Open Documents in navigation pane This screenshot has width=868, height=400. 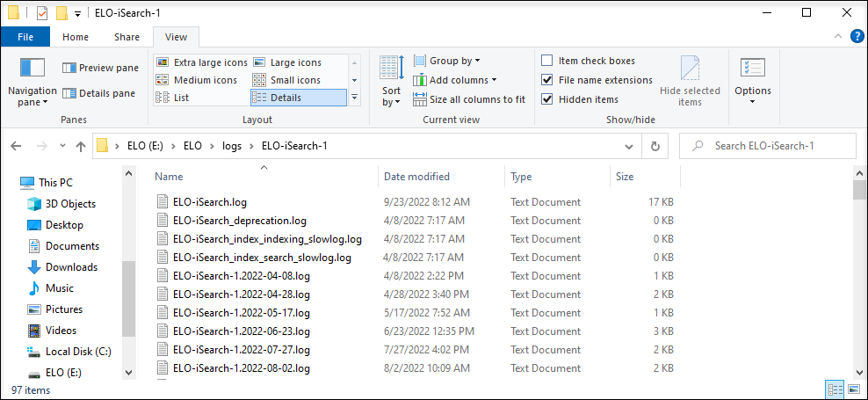63,246
